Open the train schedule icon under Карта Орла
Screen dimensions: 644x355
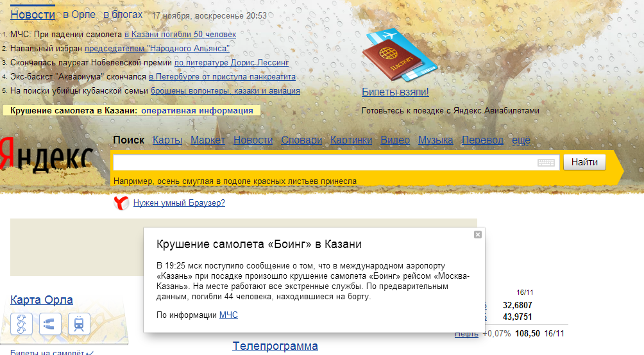point(79,324)
